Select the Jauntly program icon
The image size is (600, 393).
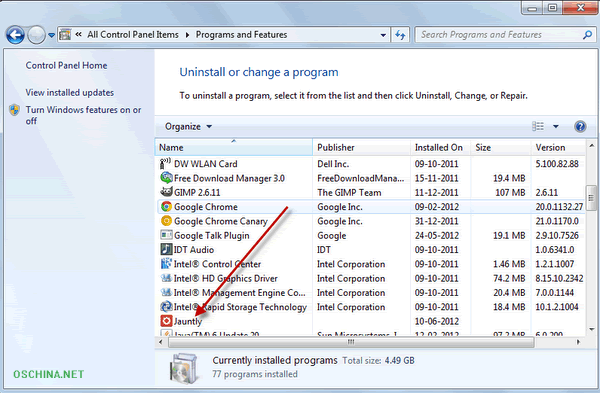[166, 321]
